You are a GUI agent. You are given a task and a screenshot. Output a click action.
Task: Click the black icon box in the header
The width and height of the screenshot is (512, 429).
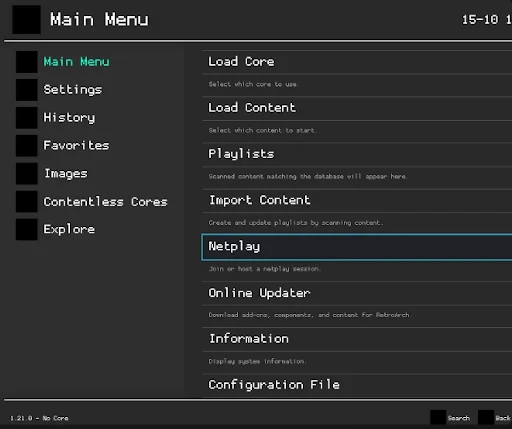click(x=26, y=19)
